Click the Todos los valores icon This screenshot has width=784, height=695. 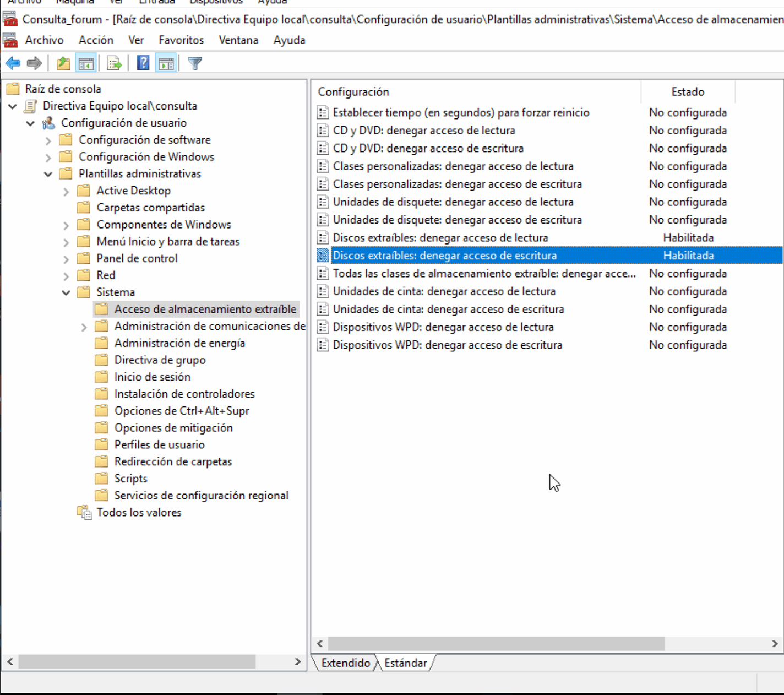click(x=84, y=513)
